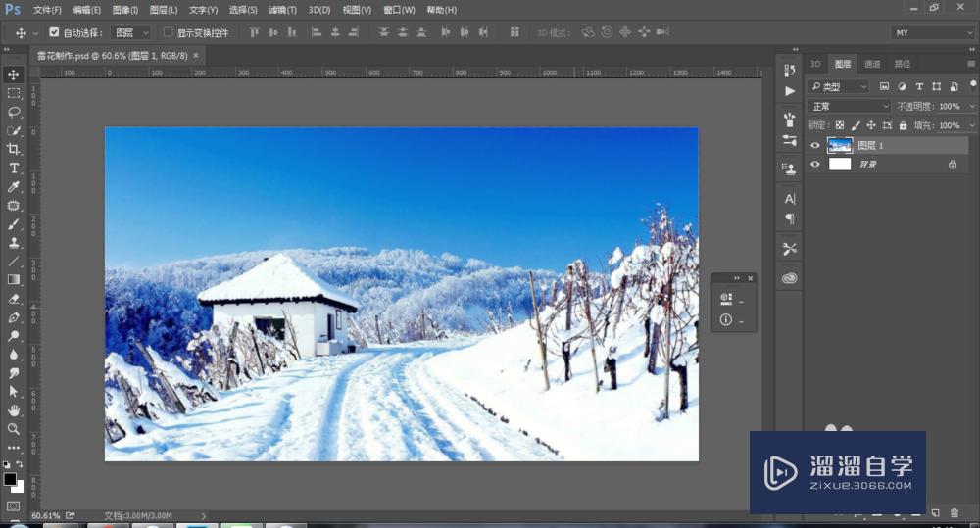Image resolution: width=980 pixels, height=528 pixels.
Task: Select the Horizontal Type tool in toolbox
Action: (13, 168)
